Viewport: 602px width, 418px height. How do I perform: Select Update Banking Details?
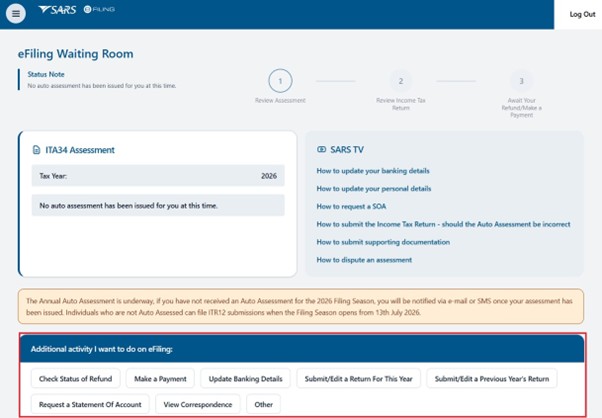click(245, 379)
